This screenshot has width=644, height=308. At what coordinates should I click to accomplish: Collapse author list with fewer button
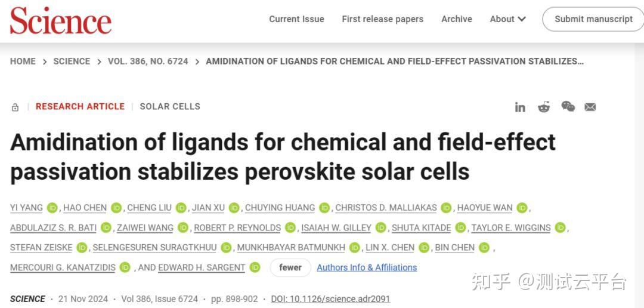coord(290,267)
